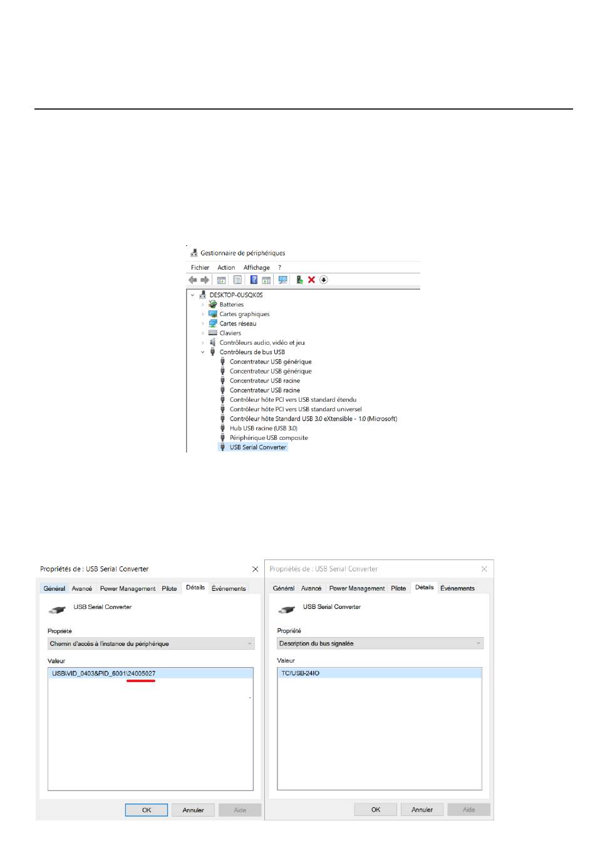Click the down-arrow disable device icon
Viewport: 595px width, 868px height.
(324, 280)
